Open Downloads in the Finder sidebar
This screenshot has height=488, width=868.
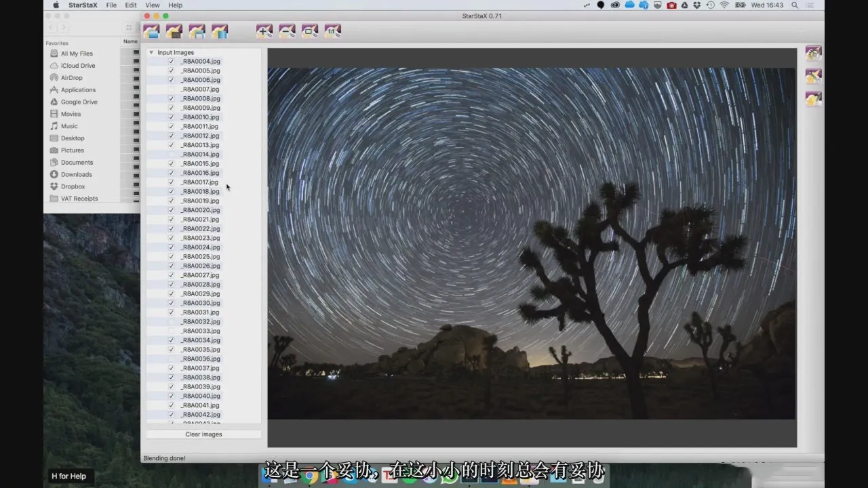click(76, 174)
